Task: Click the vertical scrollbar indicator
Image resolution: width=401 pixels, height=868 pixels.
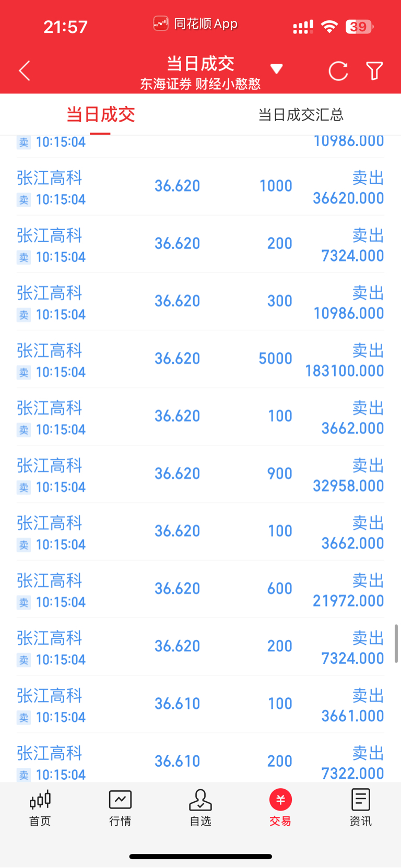Action: (396, 643)
